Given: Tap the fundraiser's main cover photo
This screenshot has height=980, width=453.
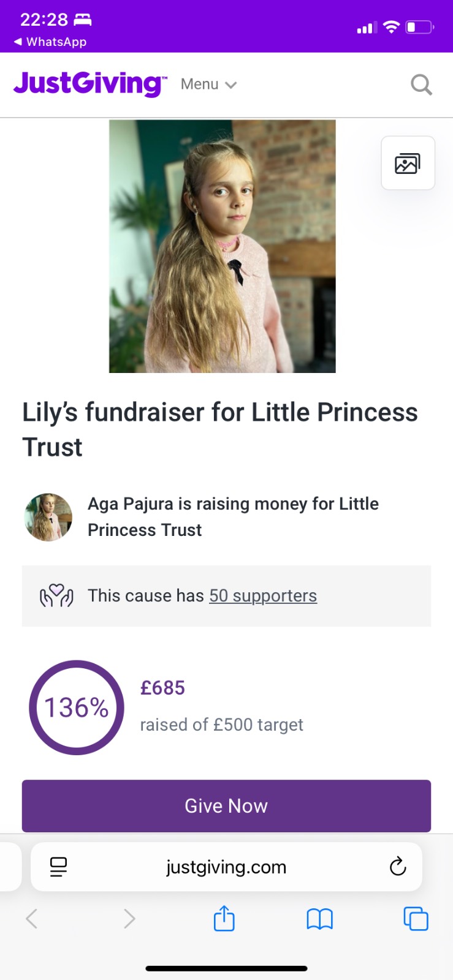Looking at the screenshot, I should pos(222,246).
